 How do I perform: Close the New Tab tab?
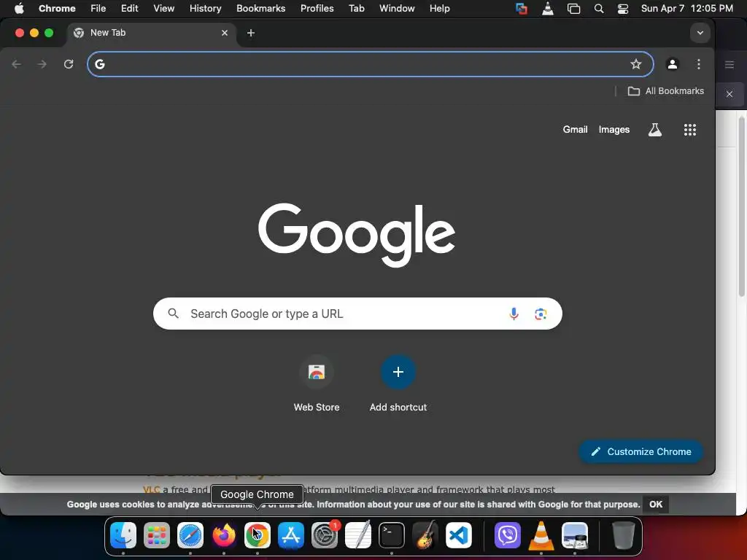tap(225, 33)
